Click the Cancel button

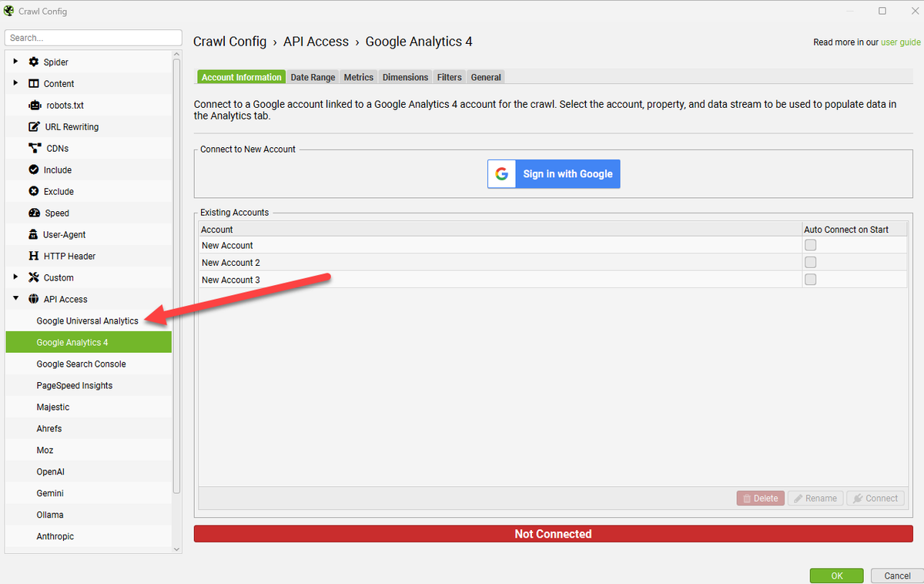[x=897, y=576]
